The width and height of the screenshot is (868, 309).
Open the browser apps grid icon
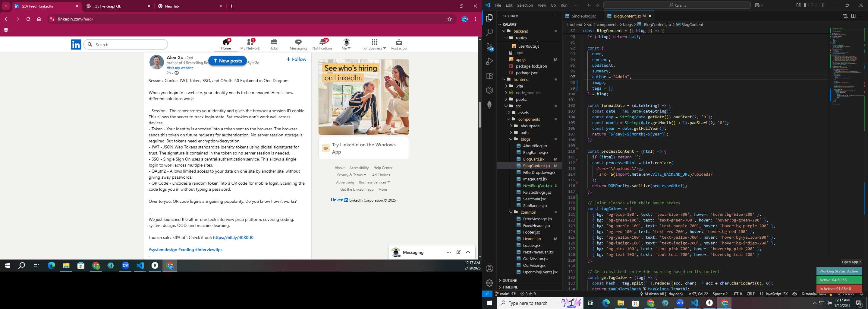[6, 30]
